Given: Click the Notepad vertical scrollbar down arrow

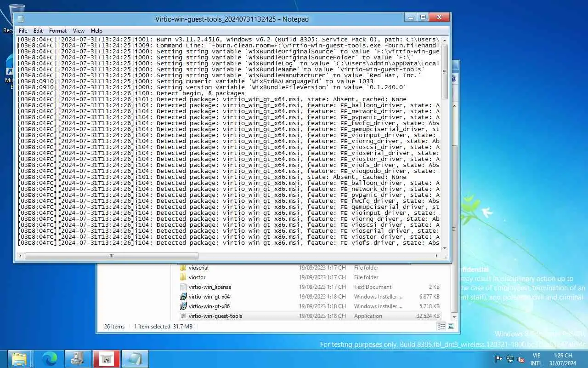Looking at the screenshot, I should point(444,248).
